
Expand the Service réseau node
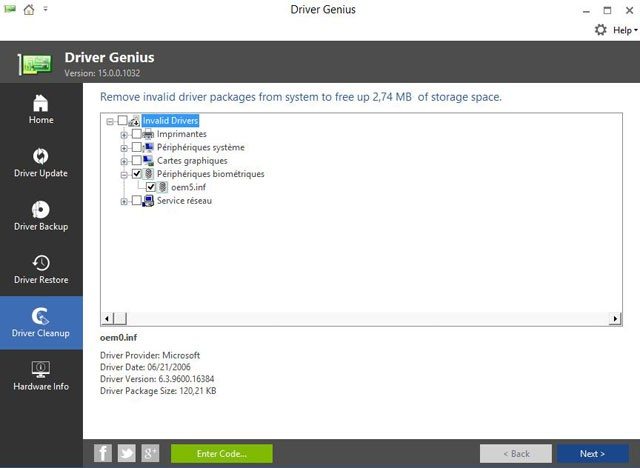124,202
